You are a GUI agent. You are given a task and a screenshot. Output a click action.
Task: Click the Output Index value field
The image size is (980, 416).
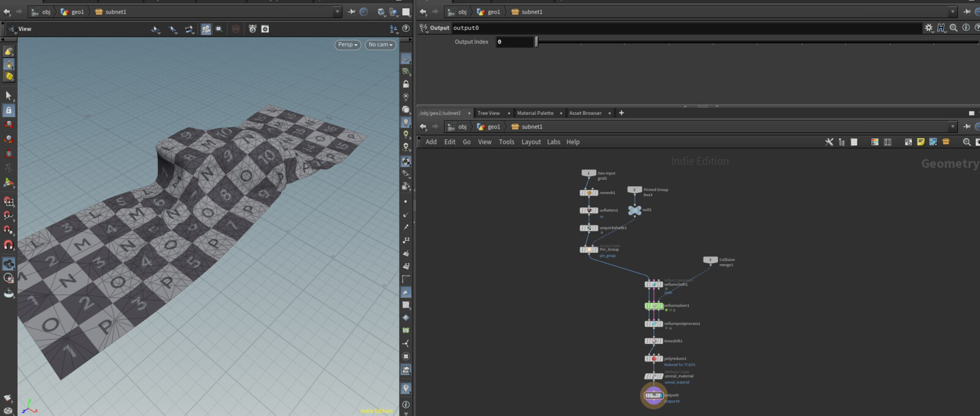(x=514, y=42)
